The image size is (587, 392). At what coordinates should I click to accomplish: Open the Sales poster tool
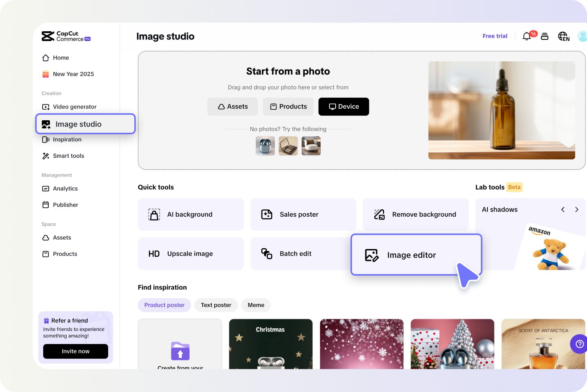tap(303, 214)
